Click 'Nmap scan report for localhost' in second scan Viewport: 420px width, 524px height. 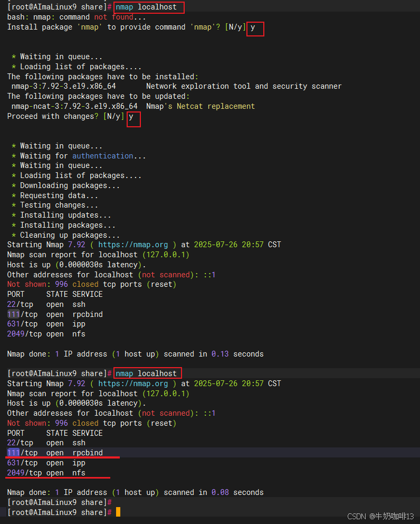(x=72, y=394)
